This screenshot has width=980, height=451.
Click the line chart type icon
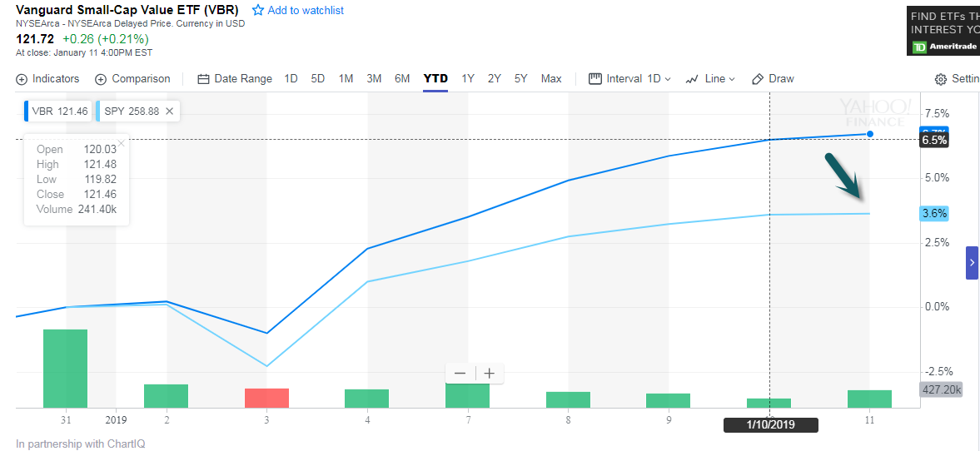tap(692, 79)
